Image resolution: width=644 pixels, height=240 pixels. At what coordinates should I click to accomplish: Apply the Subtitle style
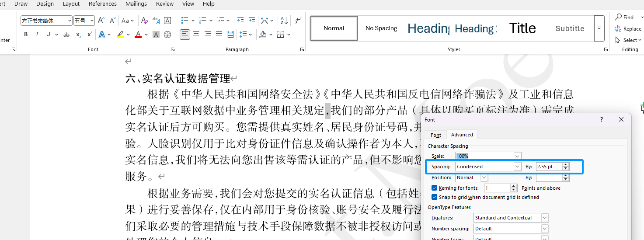570,28
